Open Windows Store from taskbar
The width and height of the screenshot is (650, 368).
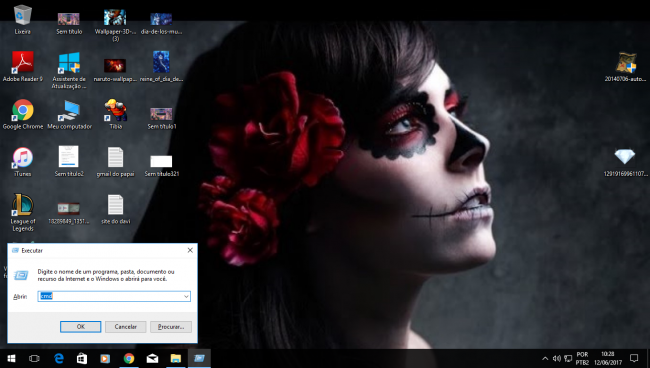(x=82, y=358)
